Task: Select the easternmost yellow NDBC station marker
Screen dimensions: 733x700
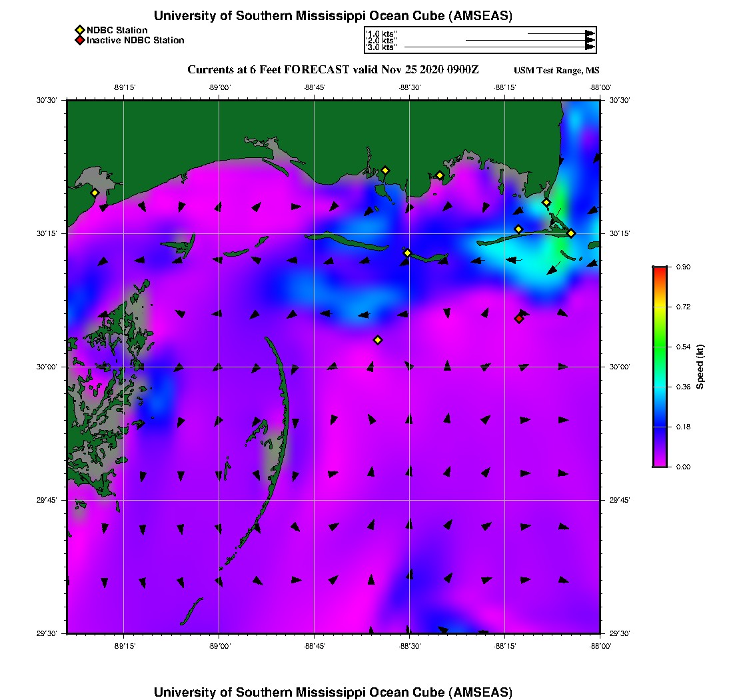Action: pos(571,233)
